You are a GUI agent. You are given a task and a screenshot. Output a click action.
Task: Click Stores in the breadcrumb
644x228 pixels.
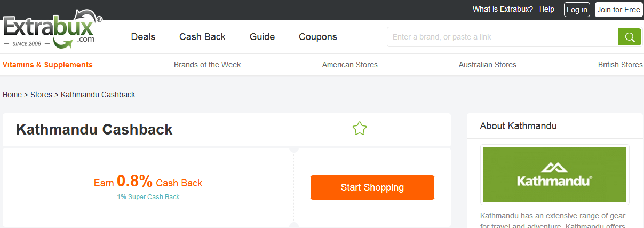click(41, 95)
